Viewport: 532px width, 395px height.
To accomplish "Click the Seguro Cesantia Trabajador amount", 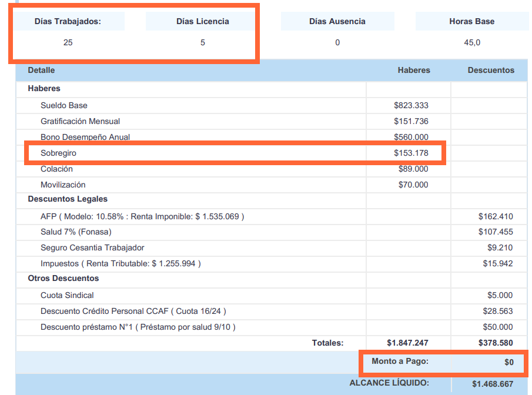I will tap(500, 247).
